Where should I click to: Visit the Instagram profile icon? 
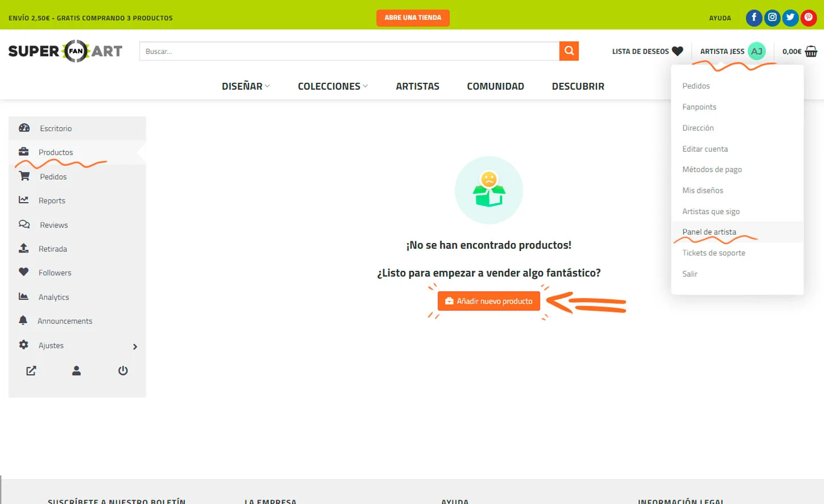(772, 17)
